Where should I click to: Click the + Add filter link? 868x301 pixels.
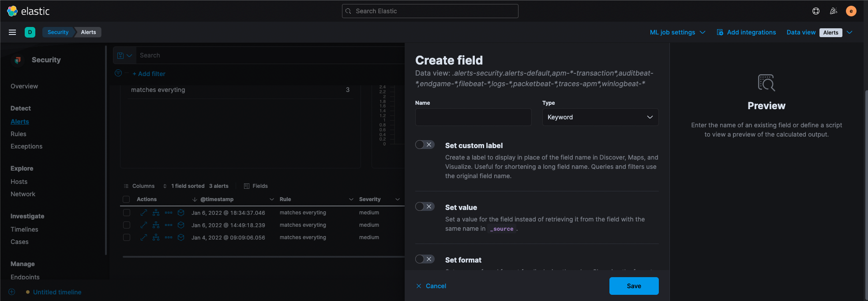coord(149,74)
